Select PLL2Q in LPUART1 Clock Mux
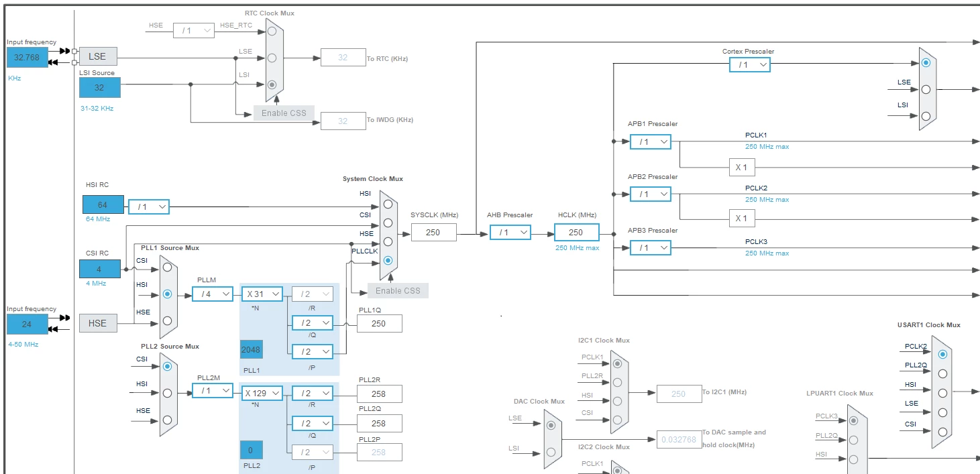980x474 pixels. click(x=853, y=440)
